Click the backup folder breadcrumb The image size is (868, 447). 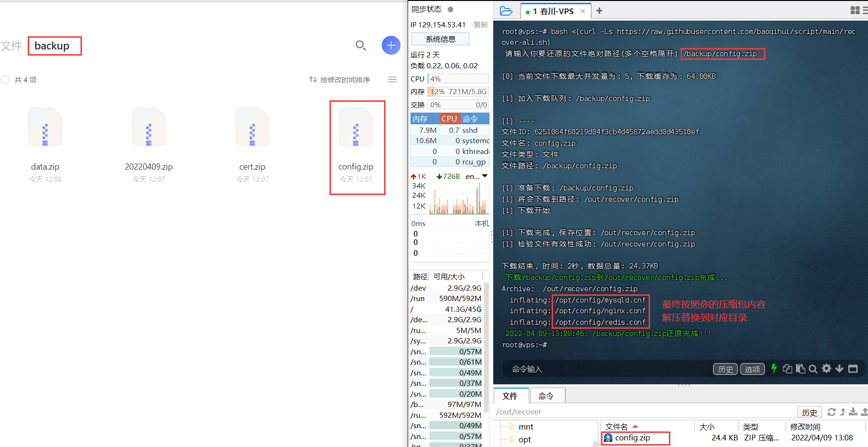point(52,46)
